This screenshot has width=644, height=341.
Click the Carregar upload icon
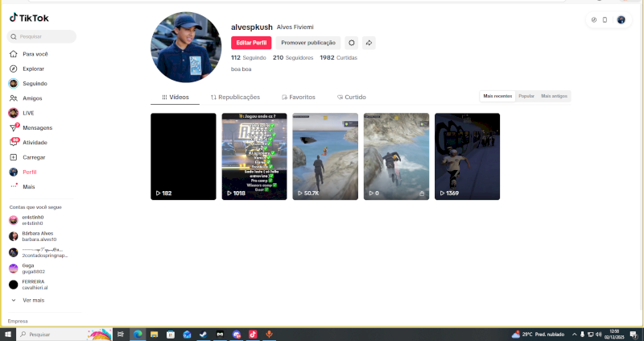pos(14,157)
